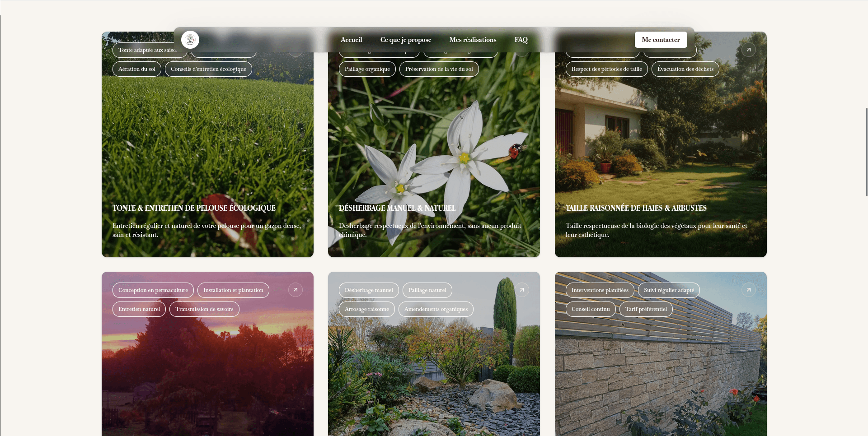
Task: Choose Respect des périodes de taille tag
Action: [x=606, y=69]
